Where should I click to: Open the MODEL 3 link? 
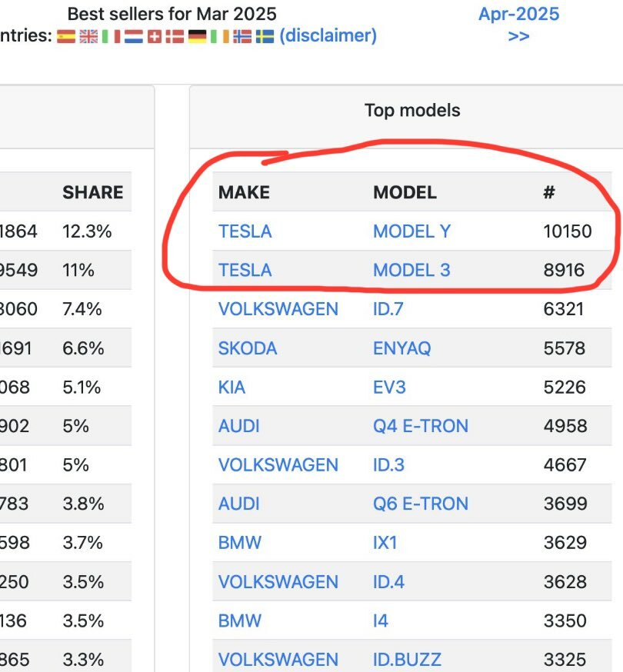pyautogui.click(x=411, y=270)
